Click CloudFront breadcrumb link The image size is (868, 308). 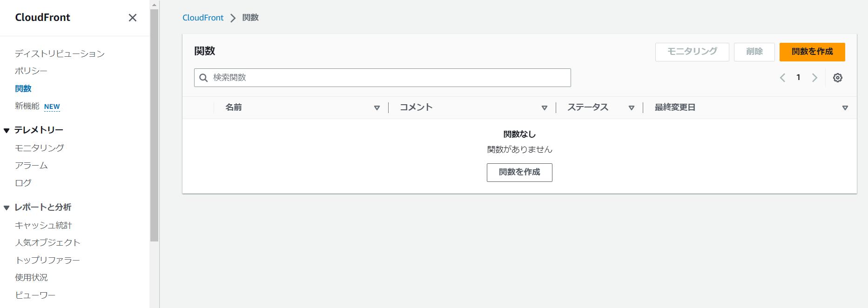(x=203, y=18)
